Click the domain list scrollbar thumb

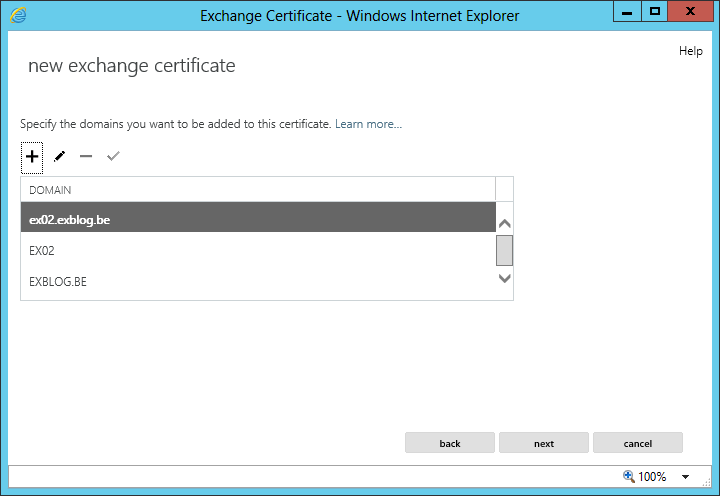pos(504,250)
